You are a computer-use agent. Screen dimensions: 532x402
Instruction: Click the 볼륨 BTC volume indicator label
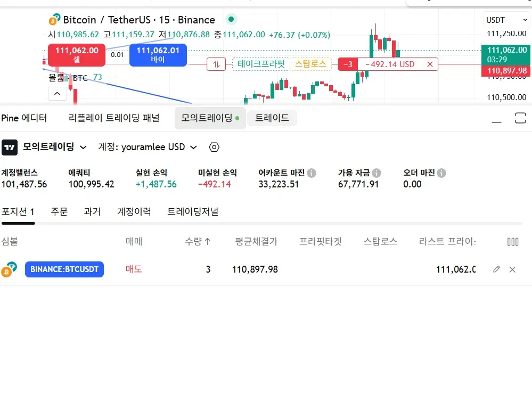click(x=68, y=78)
